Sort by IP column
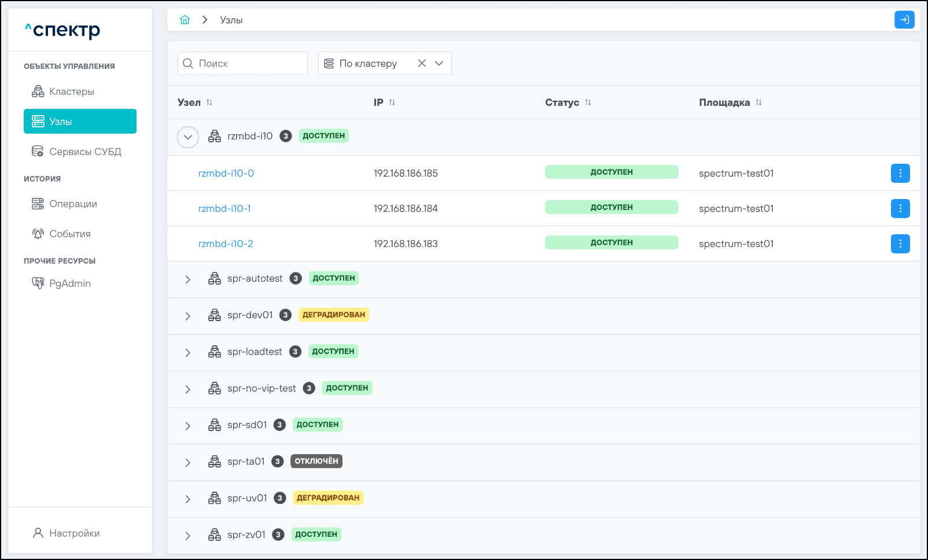Screen dimensions: 928x560 pyautogui.click(x=392, y=102)
